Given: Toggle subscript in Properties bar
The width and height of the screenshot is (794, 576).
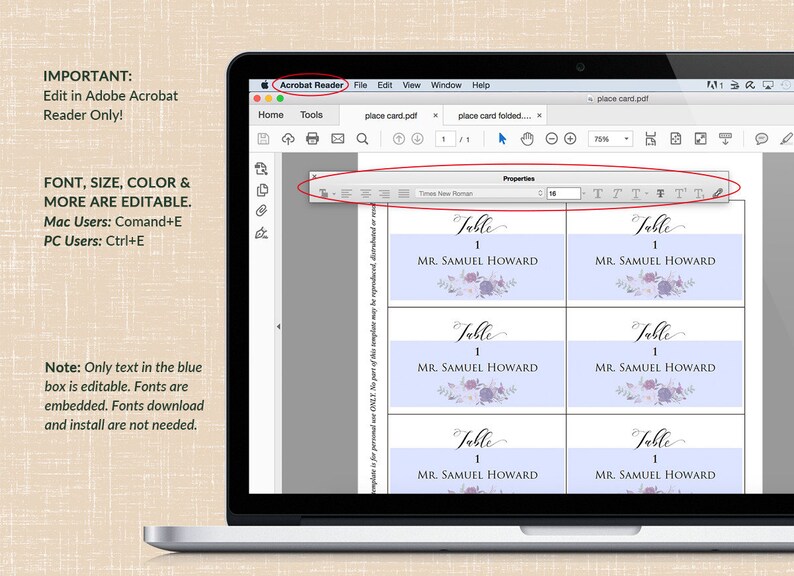Looking at the screenshot, I should [x=699, y=194].
